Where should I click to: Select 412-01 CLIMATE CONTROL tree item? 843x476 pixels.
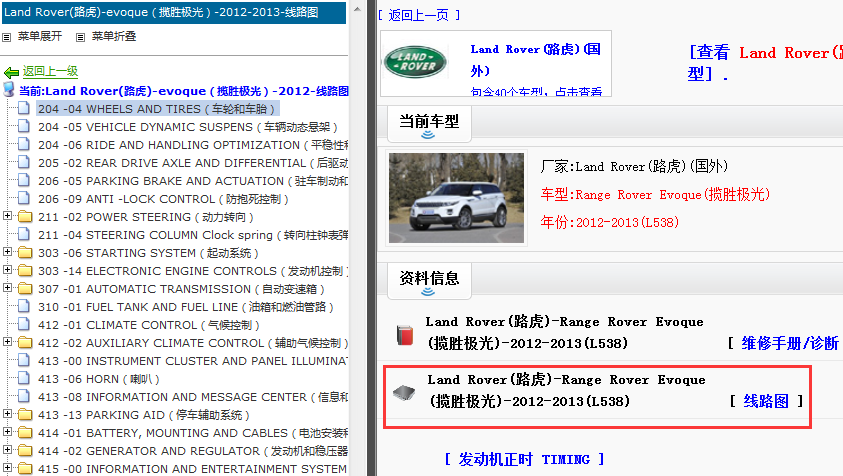point(149,325)
